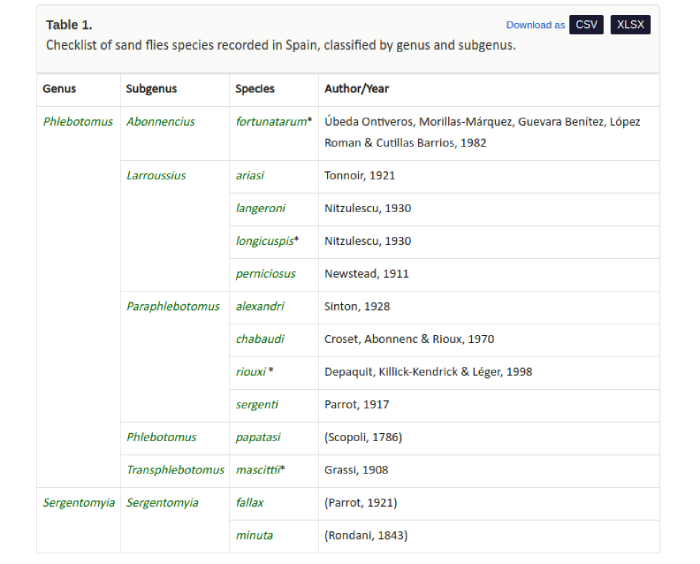
Task: Click the Larroussius subgenus entry
Action: point(155,176)
